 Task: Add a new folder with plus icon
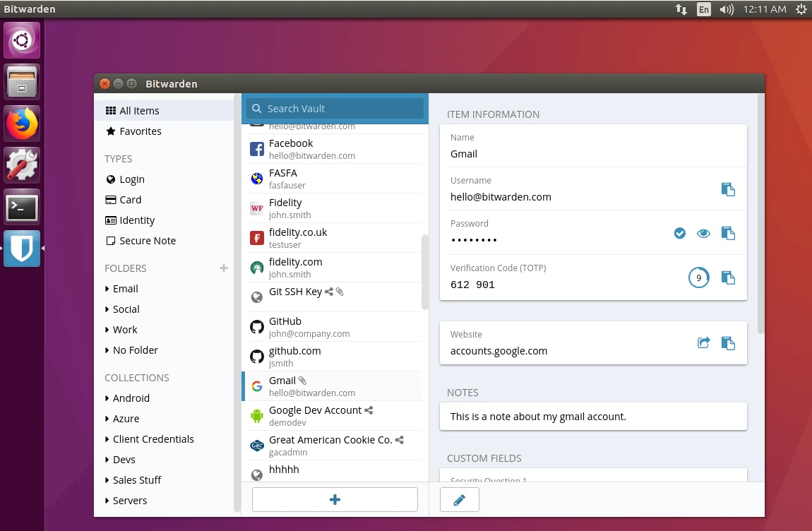[224, 268]
